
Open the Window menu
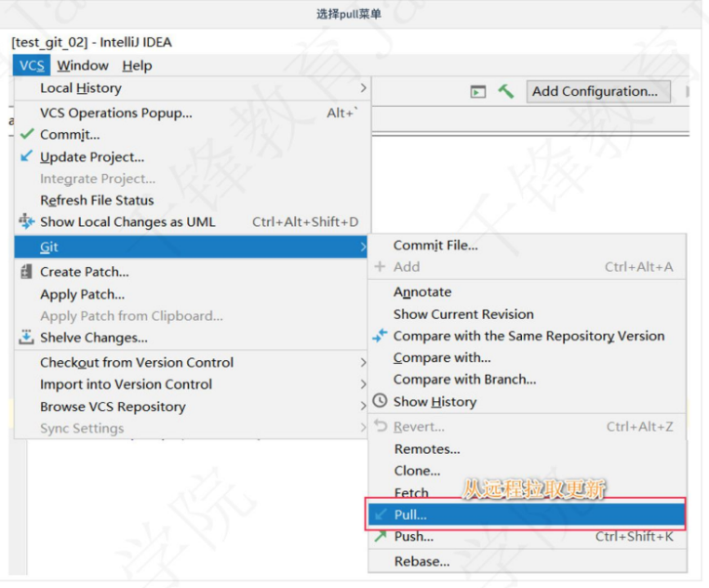point(83,65)
